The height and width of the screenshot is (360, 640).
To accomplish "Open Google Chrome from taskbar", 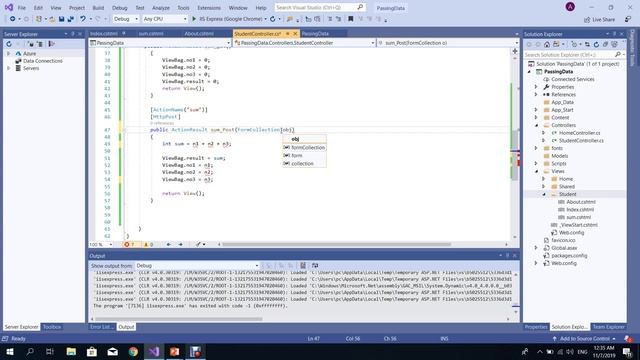I will click(133, 351).
